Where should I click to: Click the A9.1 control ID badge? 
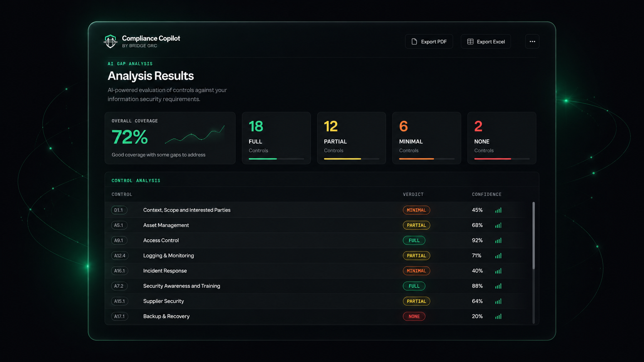[119, 240]
